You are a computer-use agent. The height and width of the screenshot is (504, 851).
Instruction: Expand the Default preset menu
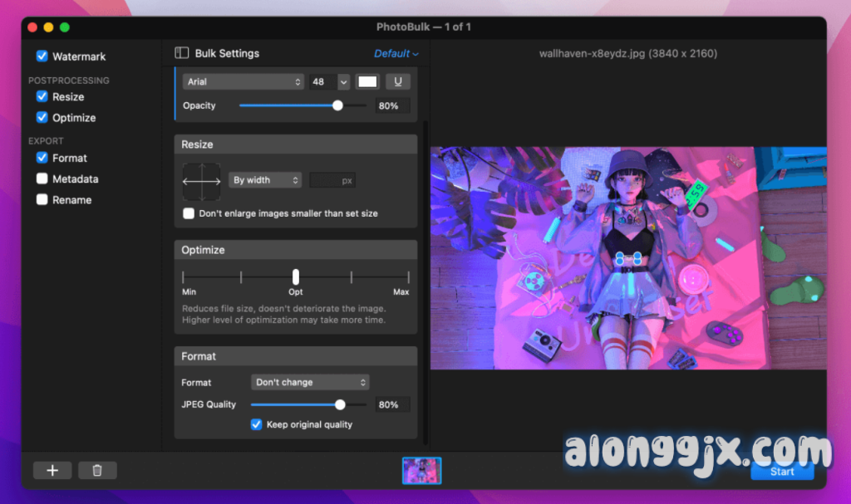[396, 53]
